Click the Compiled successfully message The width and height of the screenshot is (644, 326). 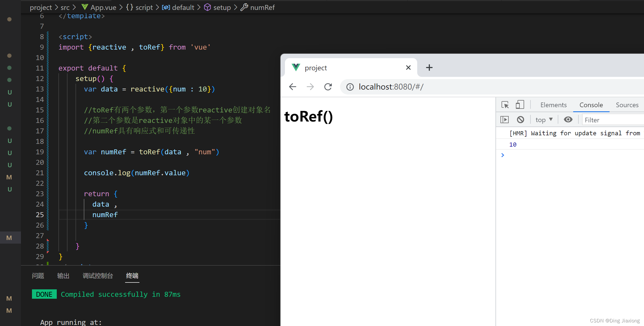pos(121,294)
